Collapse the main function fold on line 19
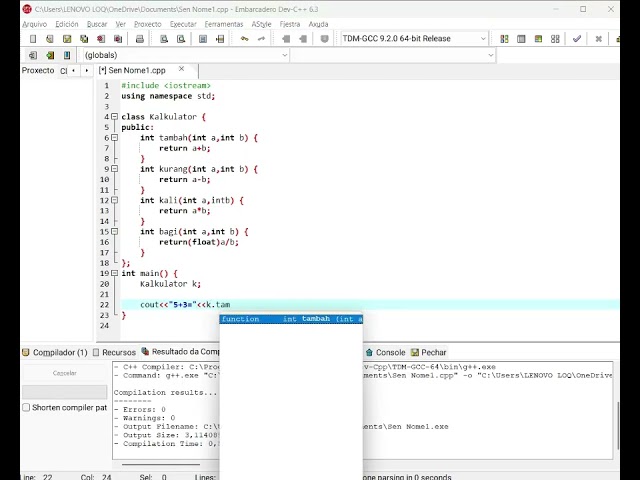This screenshot has height=480, width=640. pos(115,273)
